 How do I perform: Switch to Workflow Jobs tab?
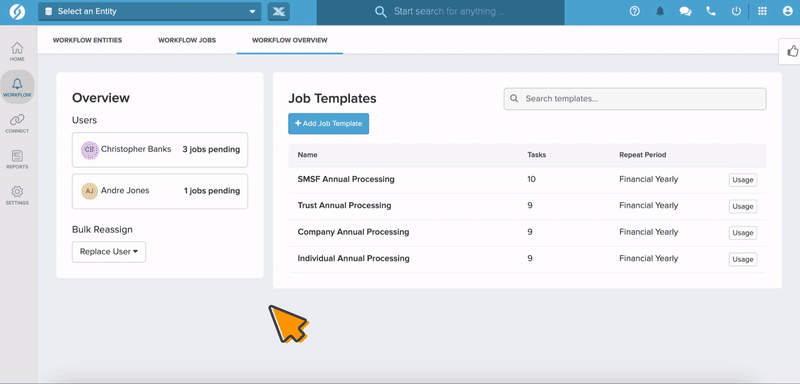(x=187, y=40)
